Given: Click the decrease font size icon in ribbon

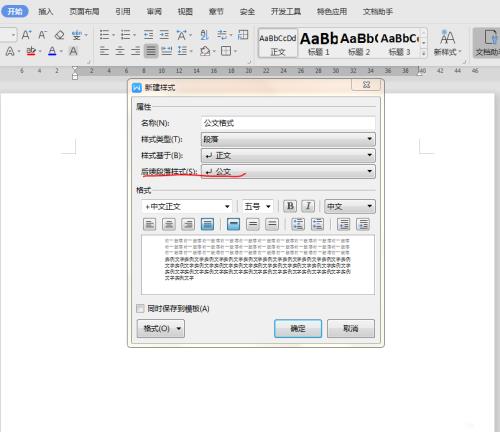Looking at the screenshot, I should 42,35.
